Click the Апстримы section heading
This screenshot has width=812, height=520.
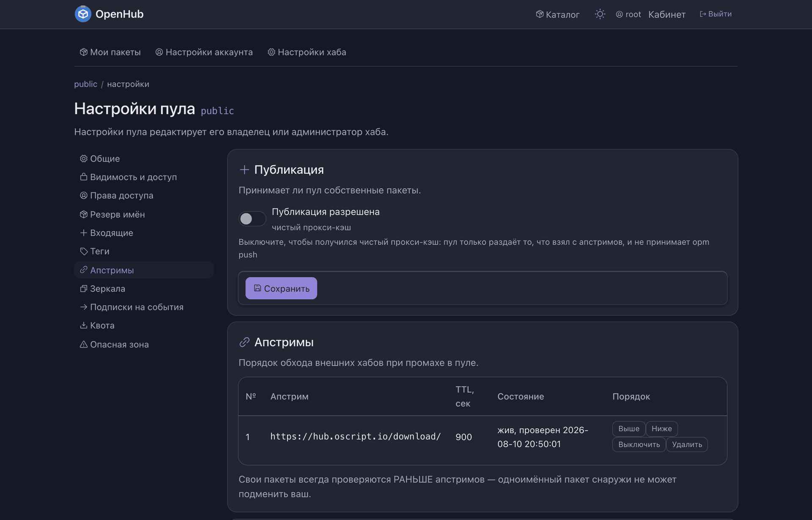tap(284, 342)
